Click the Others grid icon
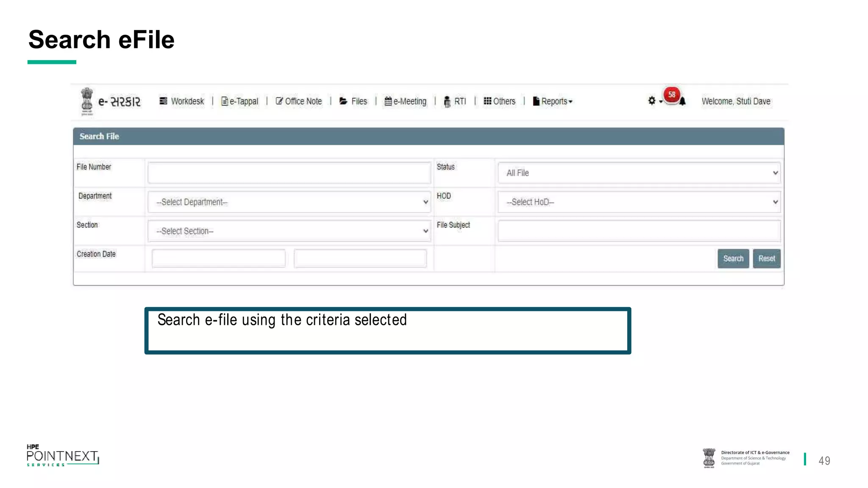Image resolution: width=868 pixels, height=488 pixels. [x=487, y=101]
